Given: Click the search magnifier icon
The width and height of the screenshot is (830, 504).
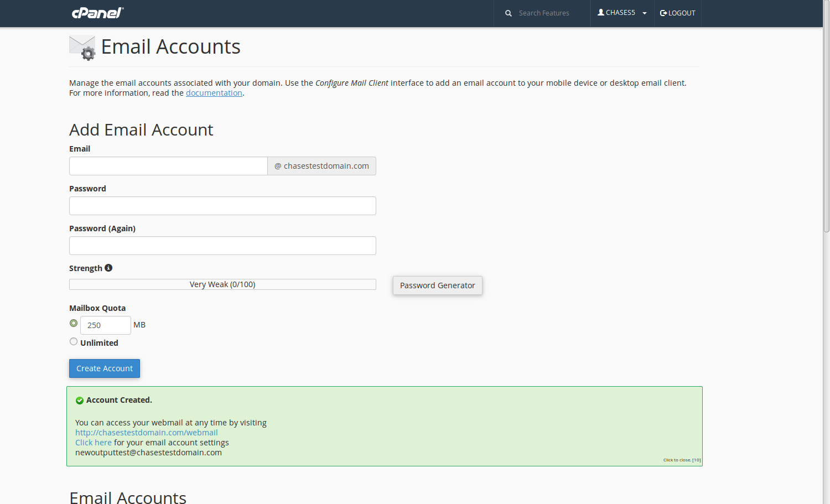Looking at the screenshot, I should click(x=508, y=13).
